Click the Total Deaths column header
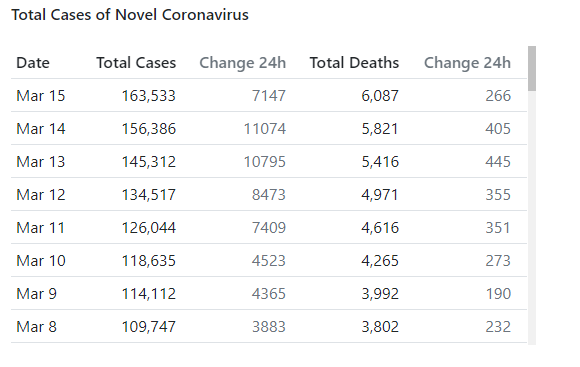The width and height of the screenshot is (580, 367). click(354, 63)
